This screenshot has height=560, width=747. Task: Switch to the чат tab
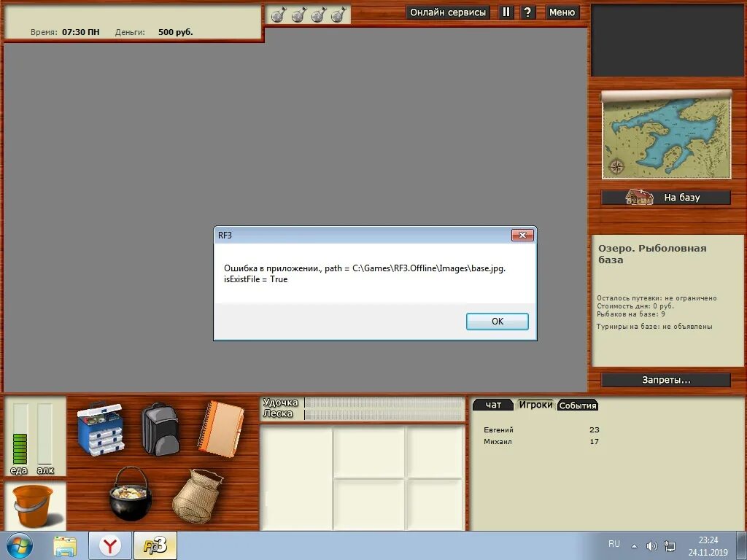pyautogui.click(x=493, y=405)
